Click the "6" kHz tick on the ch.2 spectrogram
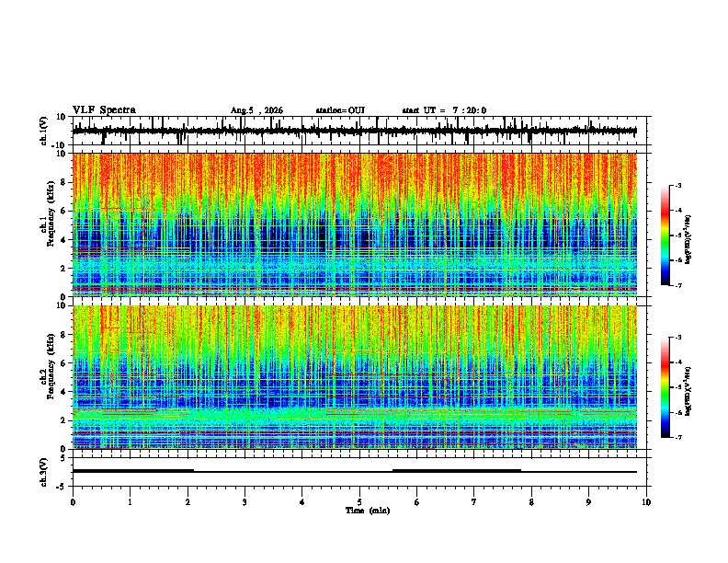The height and width of the screenshot is (563, 728). [x=63, y=363]
